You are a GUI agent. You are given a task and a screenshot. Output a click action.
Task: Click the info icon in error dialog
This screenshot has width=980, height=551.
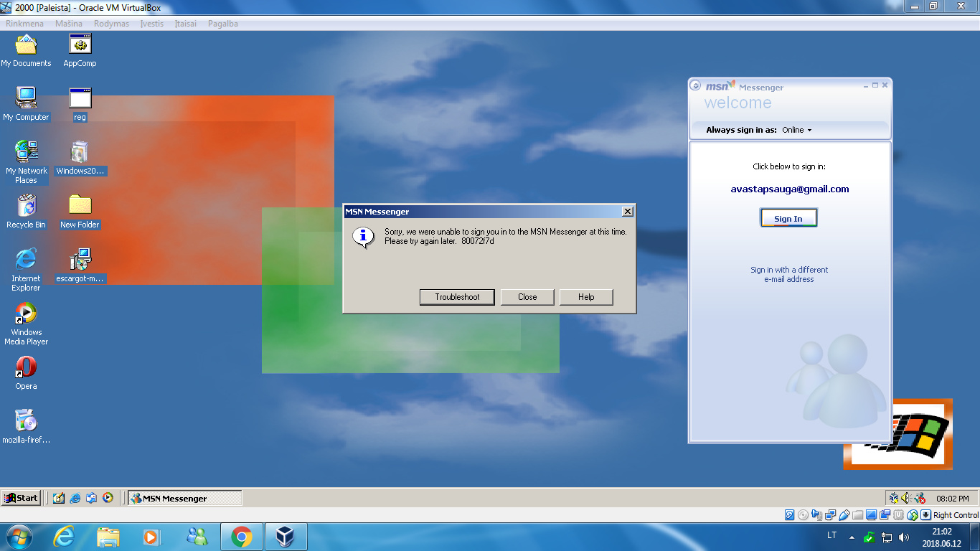364,237
